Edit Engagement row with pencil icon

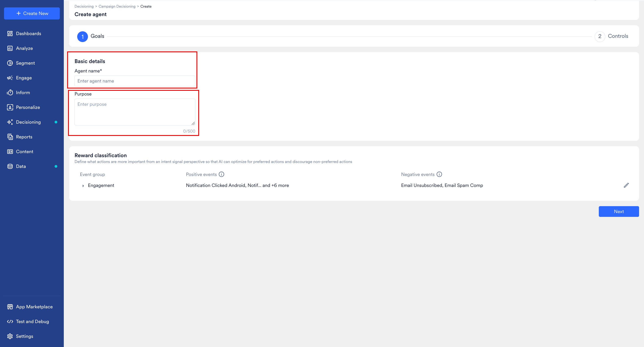tap(626, 185)
